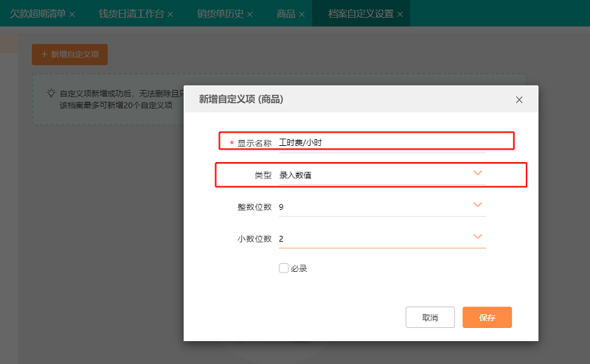This screenshot has height=364, width=590.
Task: Click the 保存 button
Action: pyautogui.click(x=487, y=318)
